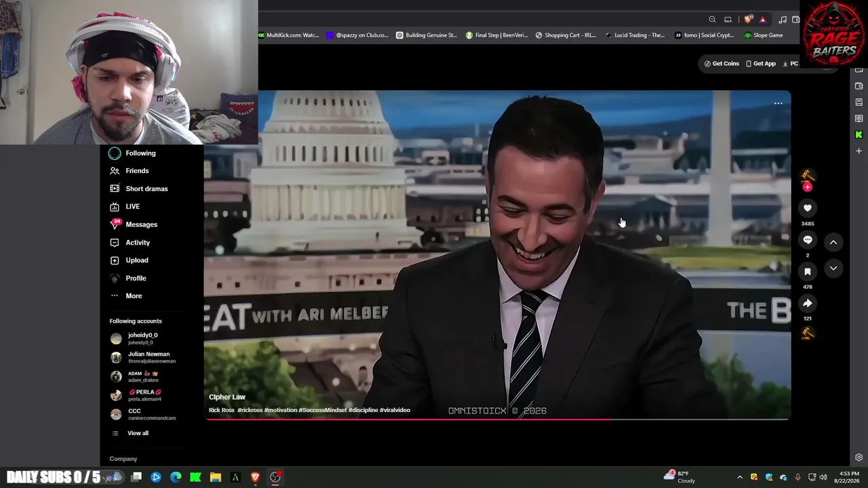Click the Company footer link
Viewport: 868px width, 488px height.
[123, 459]
